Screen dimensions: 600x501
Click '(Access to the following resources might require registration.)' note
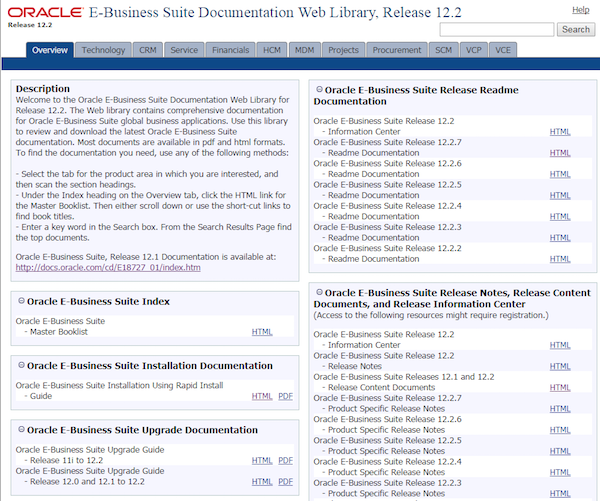pyautogui.click(x=431, y=315)
